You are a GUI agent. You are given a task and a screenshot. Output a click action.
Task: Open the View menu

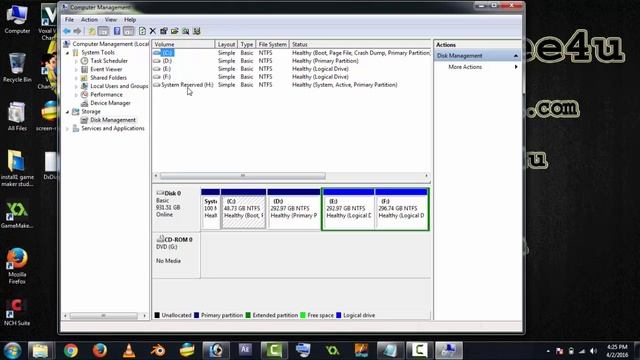coord(111,20)
